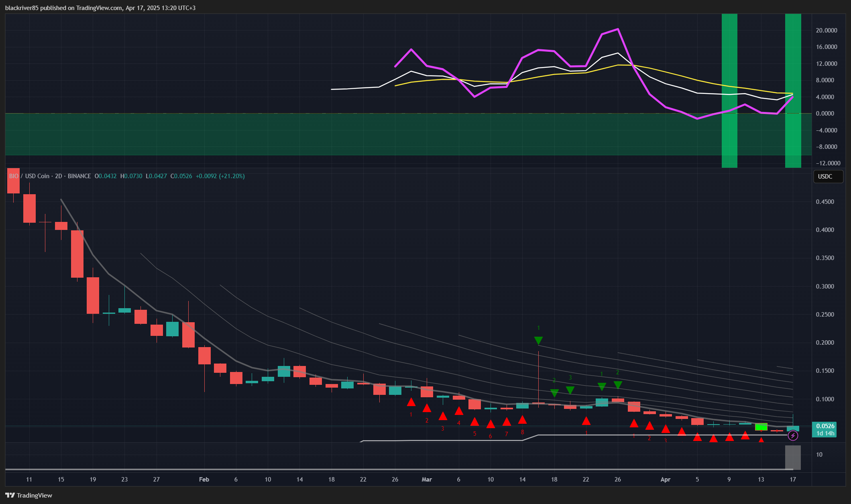Click the bright lime green candle at Apr 13
The image size is (851, 504).
pyautogui.click(x=761, y=427)
